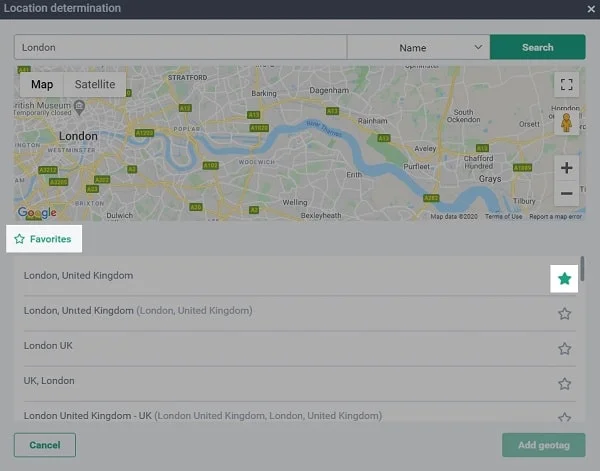Image resolution: width=600 pixels, height=471 pixels.
Task: Star the London UK result
Action: [x=564, y=349]
